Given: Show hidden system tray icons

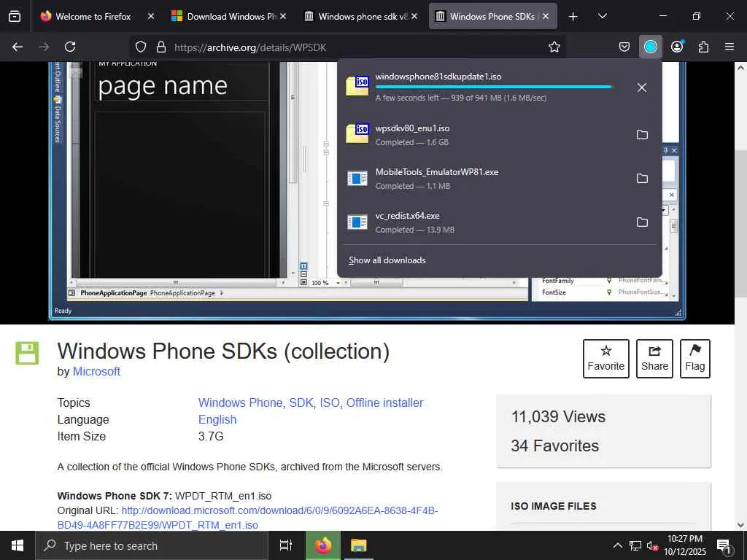Looking at the screenshot, I should tap(617, 545).
